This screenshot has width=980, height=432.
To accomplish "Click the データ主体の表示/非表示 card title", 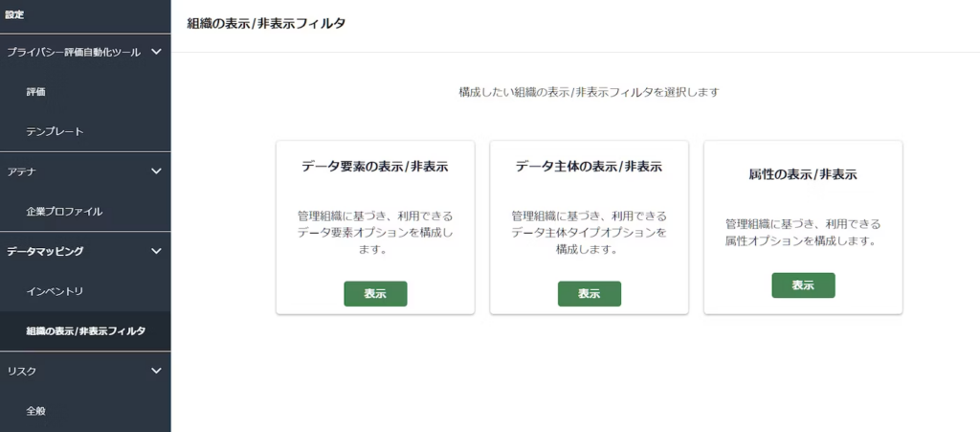I will [589, 166].
